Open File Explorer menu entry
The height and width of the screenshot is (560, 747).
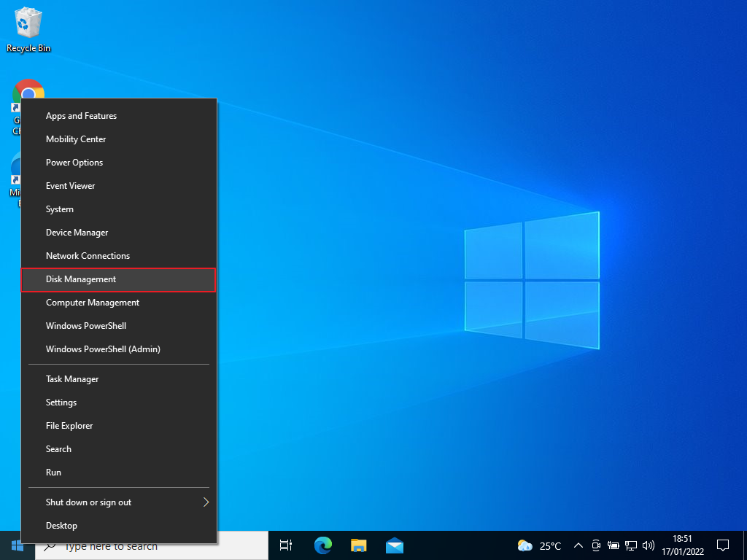point(119,426)
